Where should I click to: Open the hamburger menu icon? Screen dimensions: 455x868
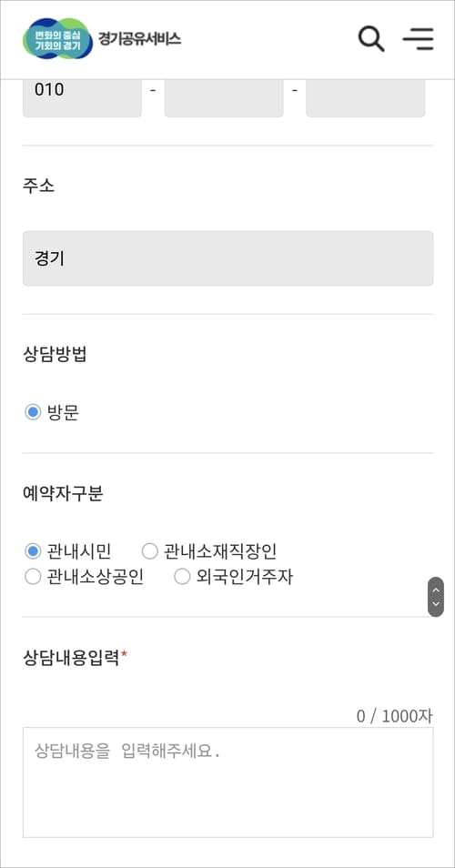click(419, 39)
